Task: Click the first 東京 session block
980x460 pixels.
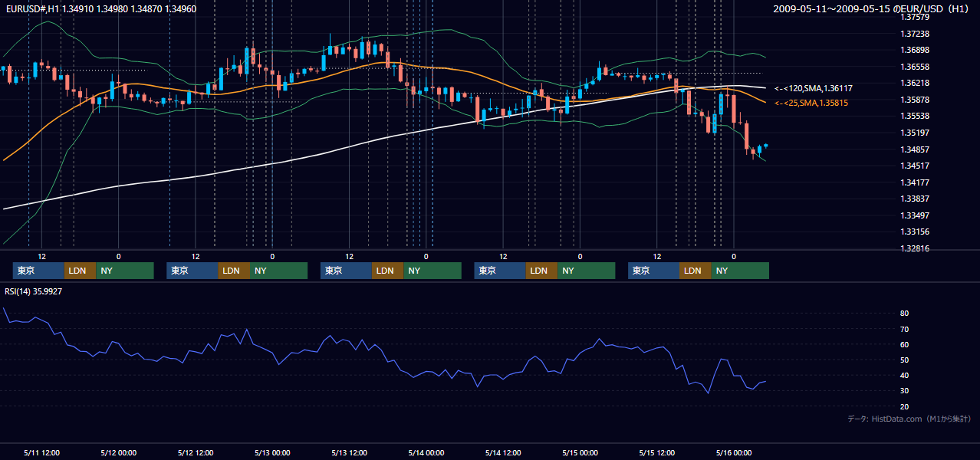Action: [x=38, y=271]
